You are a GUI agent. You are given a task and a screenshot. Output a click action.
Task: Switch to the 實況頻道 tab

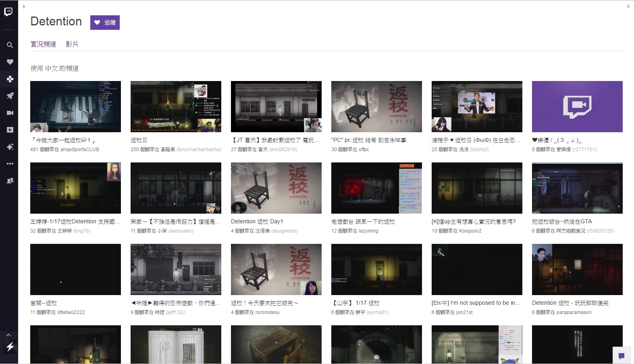tap(43, 44)
